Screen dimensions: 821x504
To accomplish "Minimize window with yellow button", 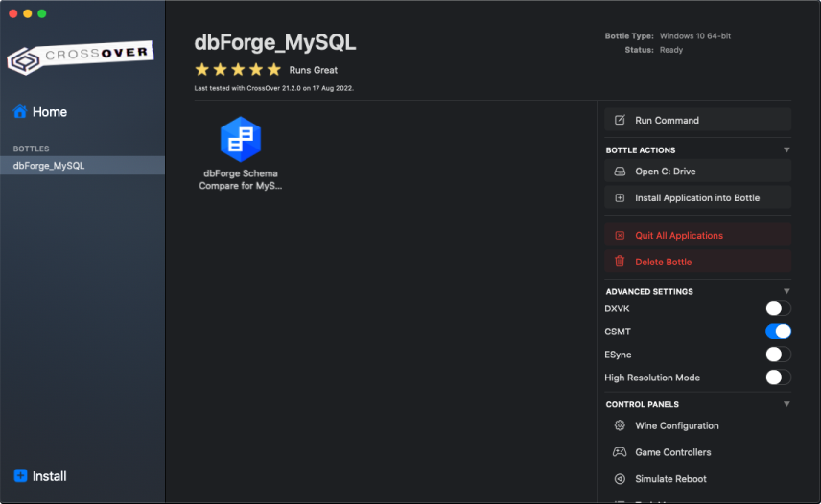I will [28, 13].
